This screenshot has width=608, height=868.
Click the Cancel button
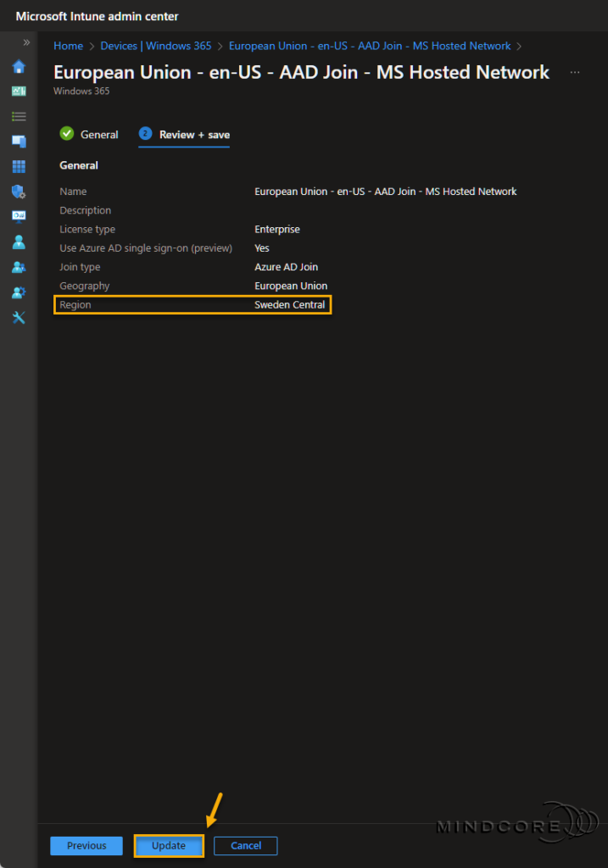click(x=245, y=845)
